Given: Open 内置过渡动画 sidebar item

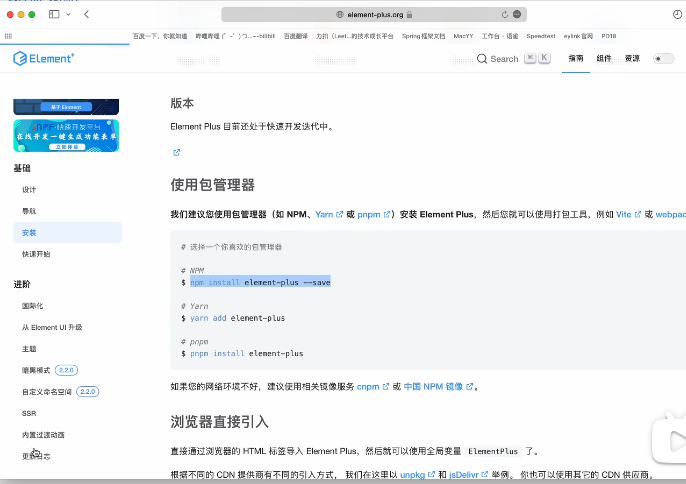Looking at the screenshot, I should coord(43,435).
